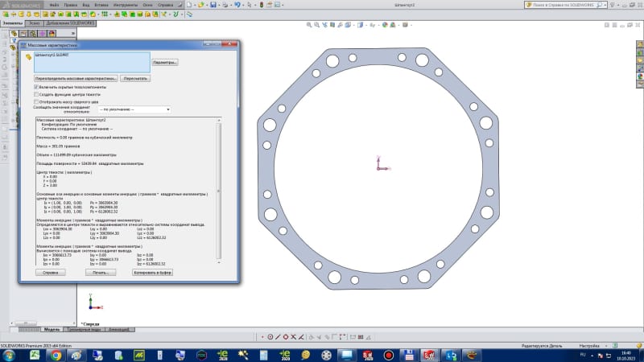Switch to the Элементы tab
Viewport: 644px width, 362px height.
click(13, 23)
